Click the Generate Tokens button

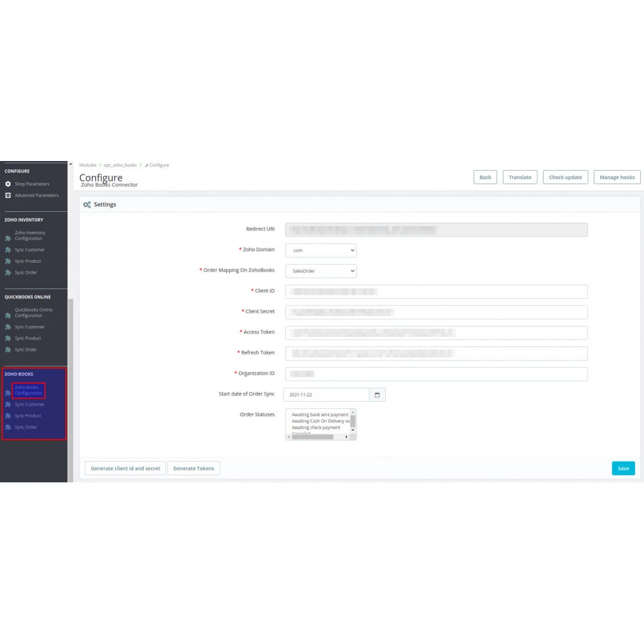(193, 468)
